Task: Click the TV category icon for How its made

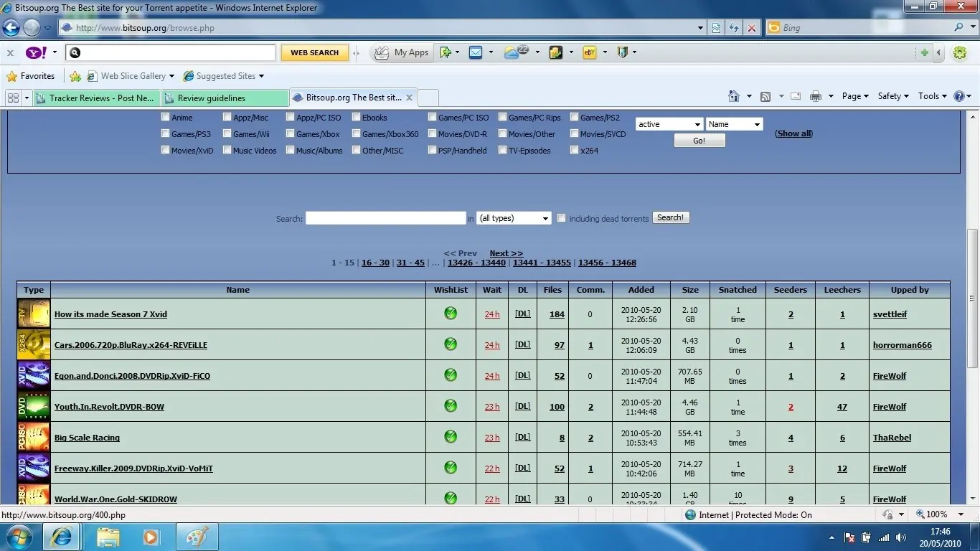Action: (34, 314)
